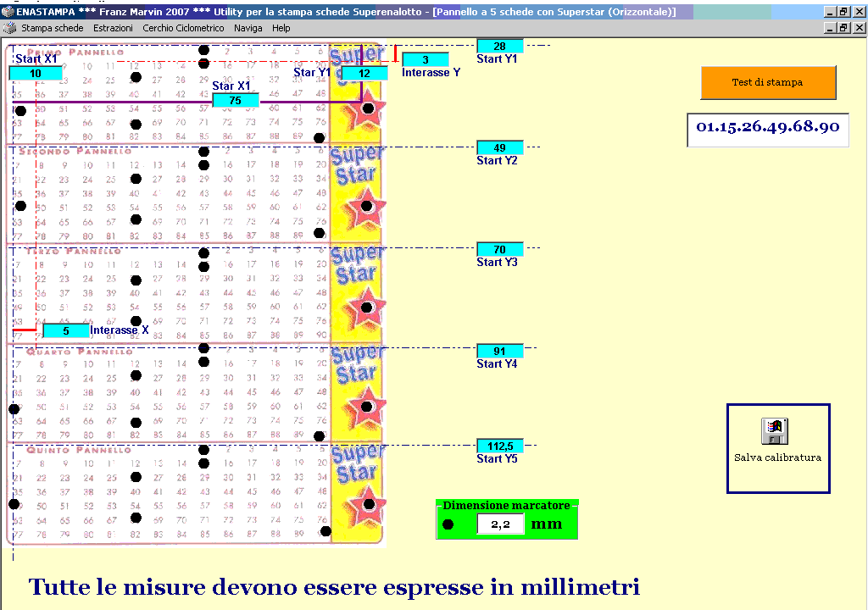The height and width of the screenshot is (610, 868).
Task: Close the inner Pannello a 5 schede window
Action: click(x=860, y=28)
